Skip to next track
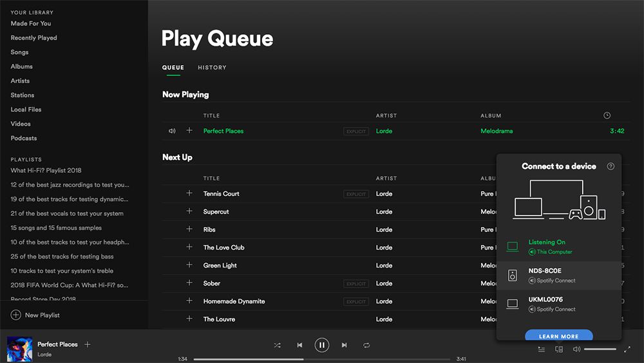The height and width of the screenshot is (363, 644). coord(344,346)
